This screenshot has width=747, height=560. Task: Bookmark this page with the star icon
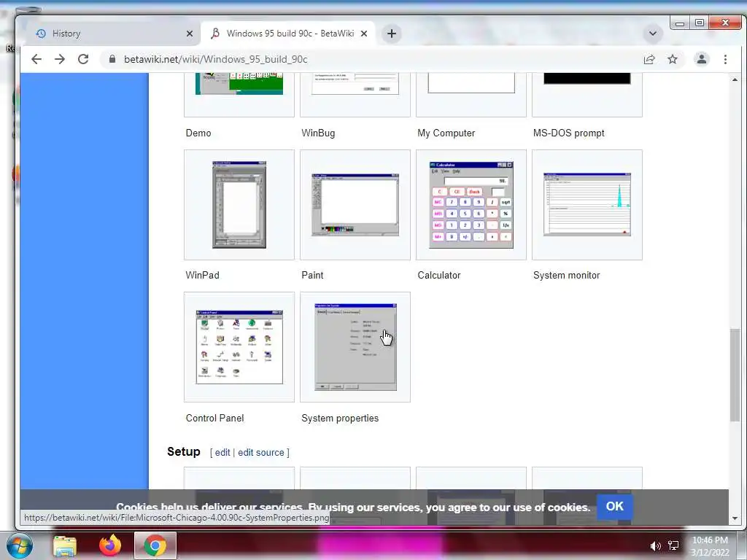pos(672,59)
